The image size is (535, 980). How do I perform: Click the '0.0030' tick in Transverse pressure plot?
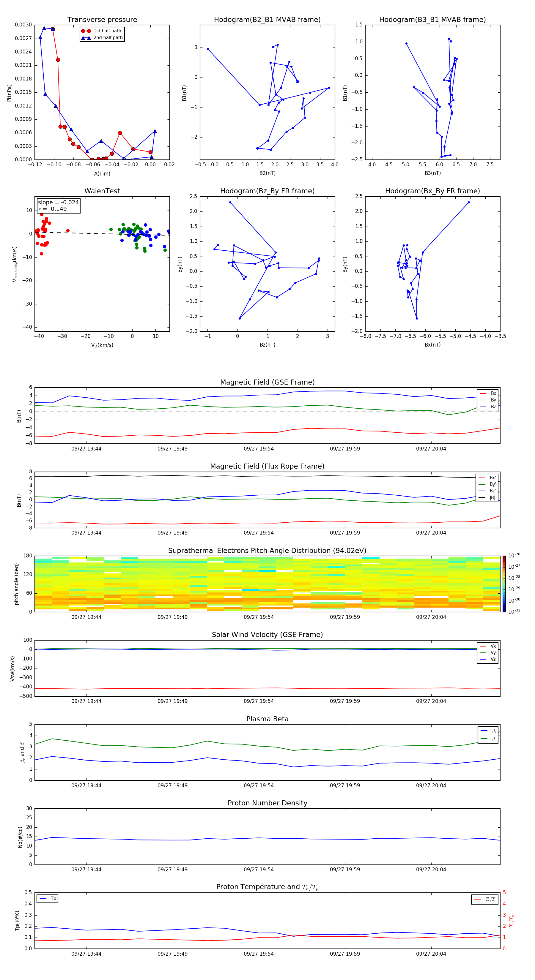click(x=23, y=25)
